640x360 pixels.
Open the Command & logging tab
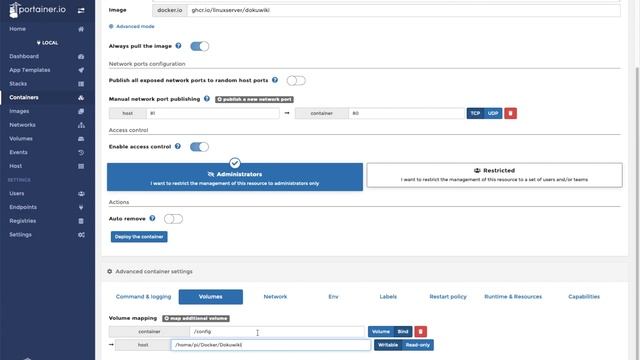pyautogui.click(x=144, y=297)
